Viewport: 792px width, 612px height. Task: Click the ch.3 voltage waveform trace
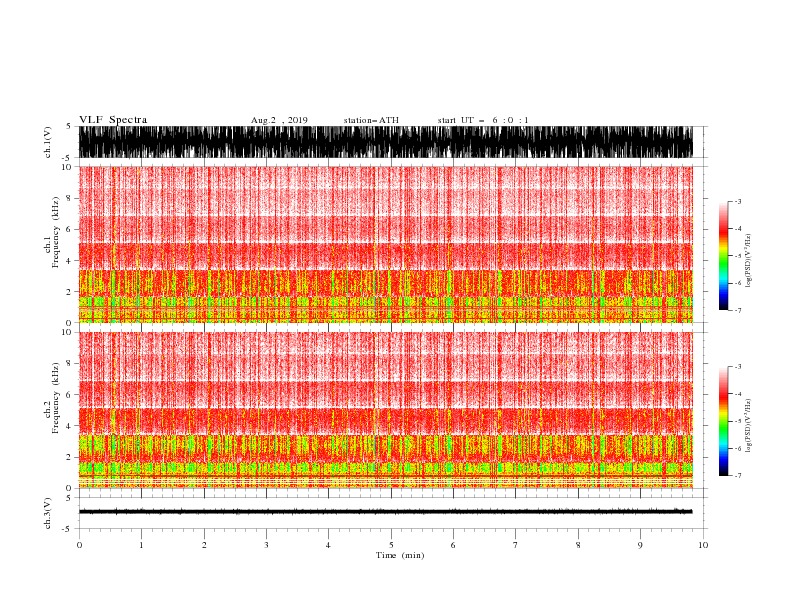pos(385,512)
